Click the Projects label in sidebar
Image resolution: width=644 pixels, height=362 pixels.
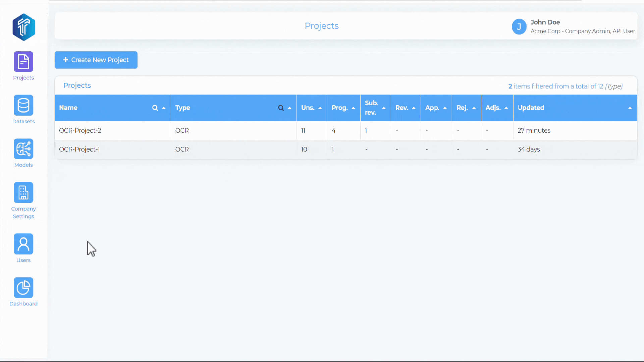(23, 78)
